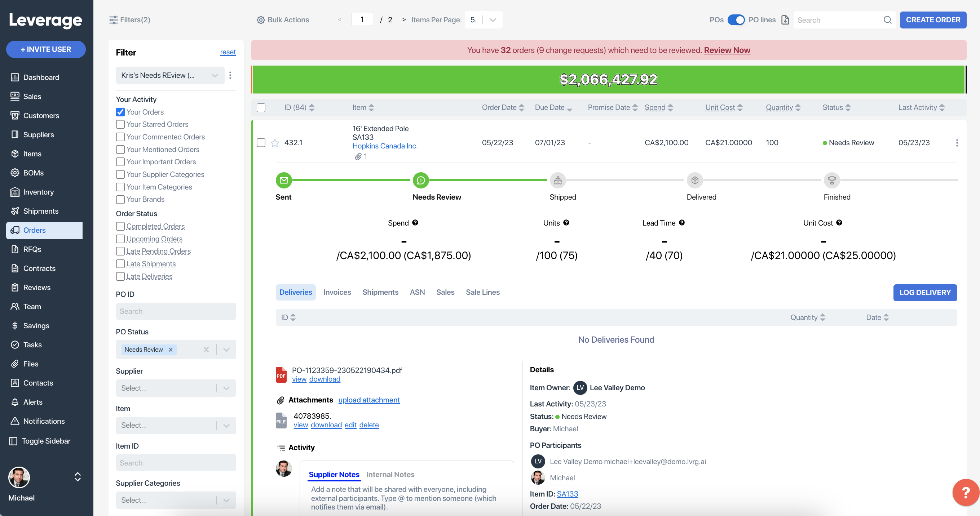
Task: Click the PO ID search field
Action: click(x=176, y=311)
